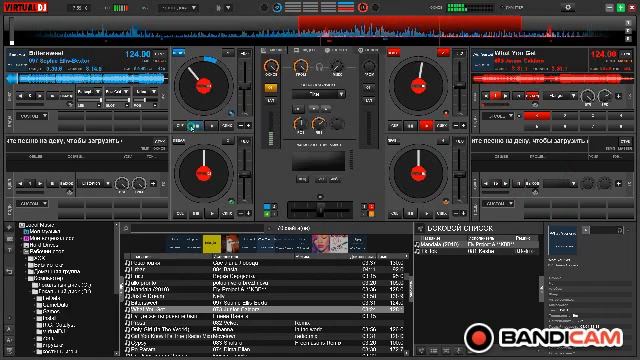Trigger hot cue pad 4 on top-right deck
Screen dimensions: 640x360
tap(620, 116)
